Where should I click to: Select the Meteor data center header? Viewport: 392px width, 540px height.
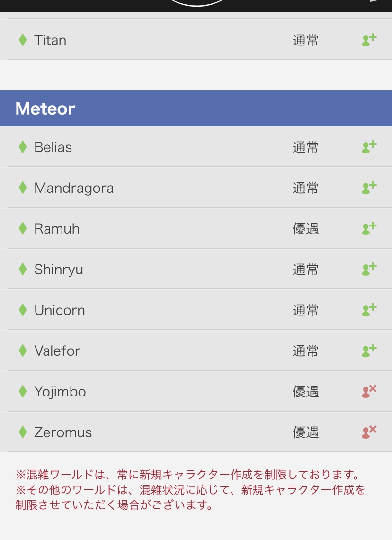45,109
